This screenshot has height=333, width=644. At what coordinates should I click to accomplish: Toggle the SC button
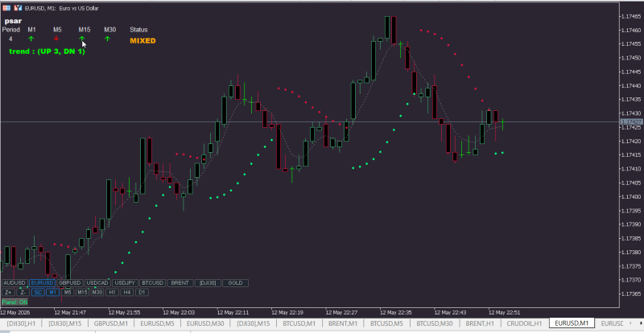38,292
